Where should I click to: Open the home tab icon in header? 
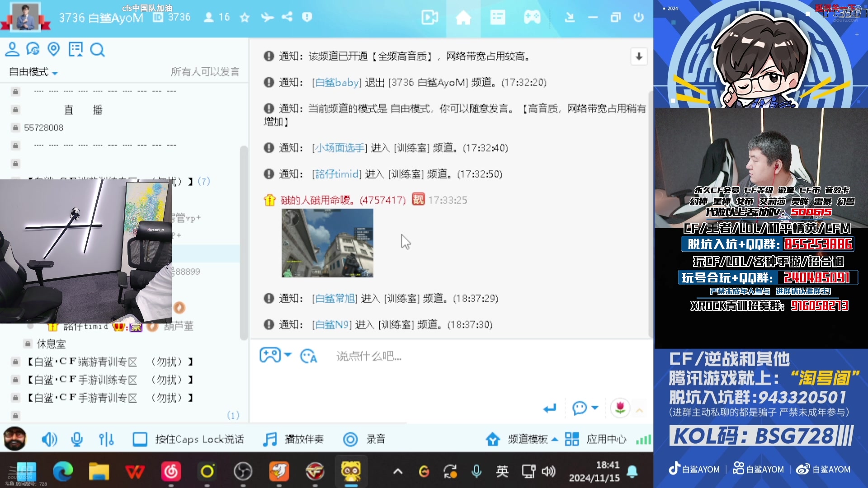pyautogui.click(x=463, y=18)
